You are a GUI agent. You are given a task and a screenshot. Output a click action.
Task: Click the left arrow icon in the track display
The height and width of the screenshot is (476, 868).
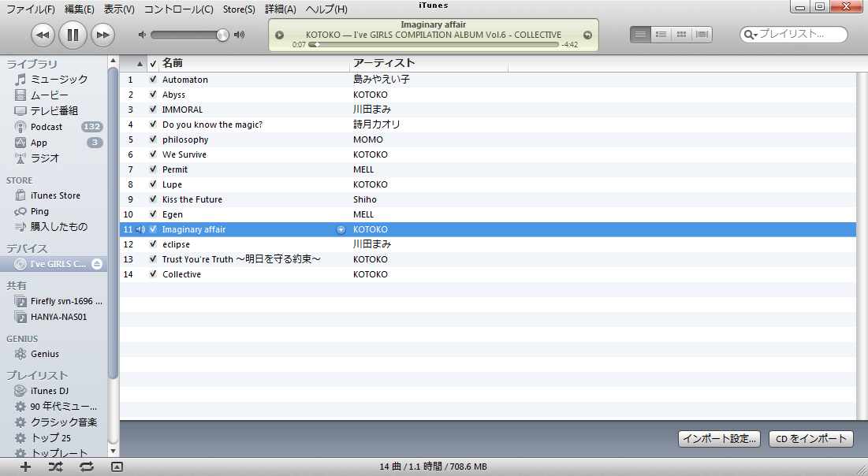pos(280,35)
